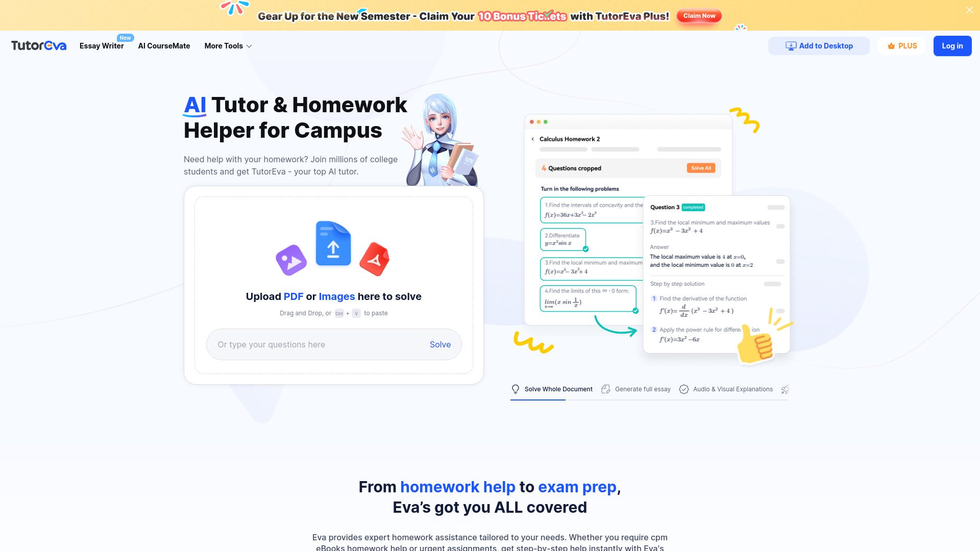Click the Solve Whole Document tab
The width and height of the screenshot is (980, 551).
552,389
